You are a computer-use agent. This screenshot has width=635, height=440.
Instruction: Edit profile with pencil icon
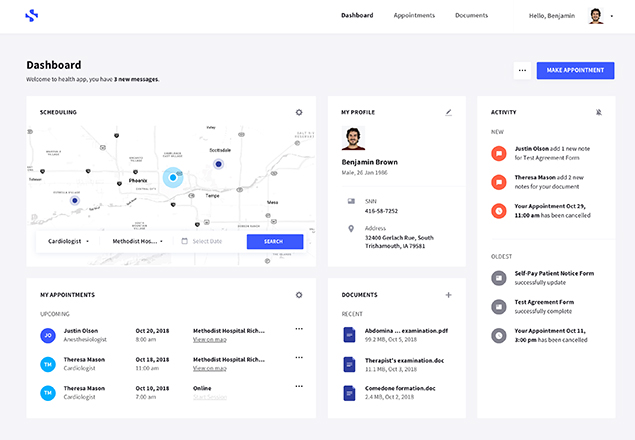[448, 112]
